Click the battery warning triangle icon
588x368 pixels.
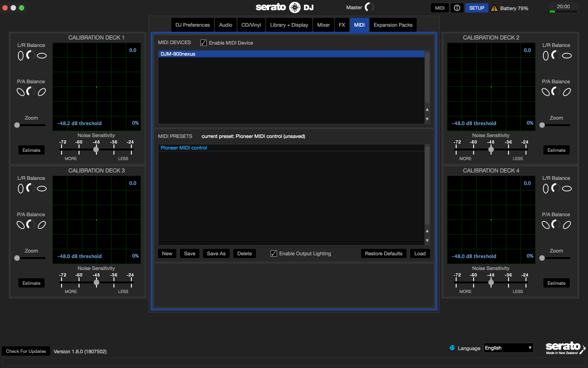click(494, 8)
